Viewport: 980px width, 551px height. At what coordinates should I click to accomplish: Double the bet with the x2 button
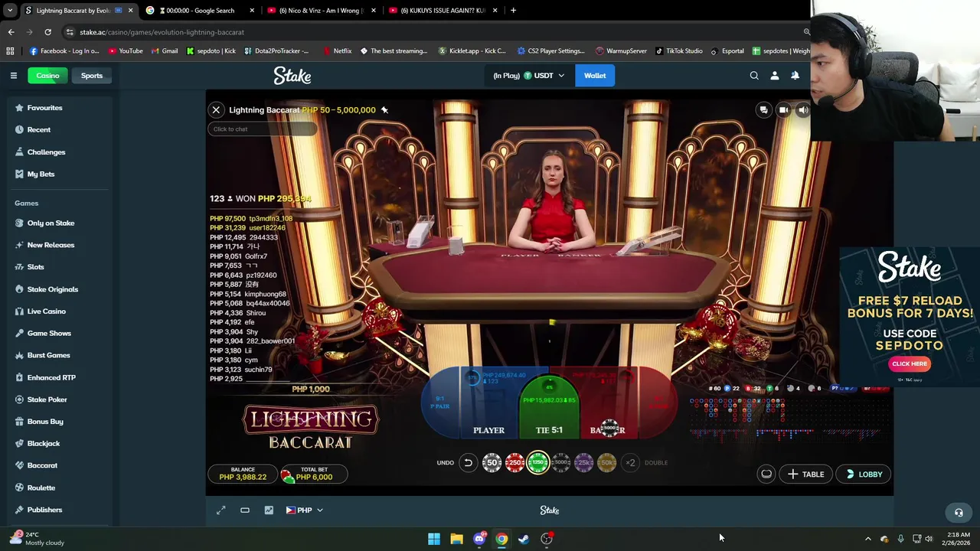pyautogui.click(x=630, y=462)
